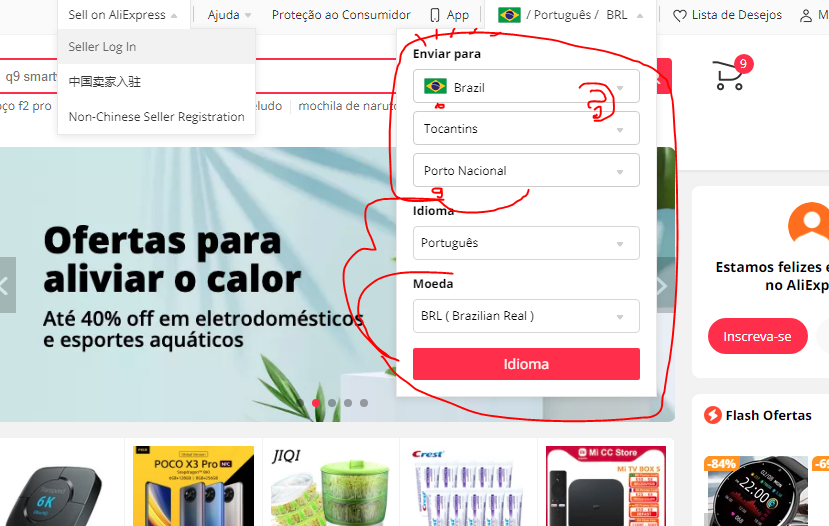The width and height of the screenshot is (829, 526).
Task: Open the POCO X3 Pro product thumbnail
Action: (194, 486)
